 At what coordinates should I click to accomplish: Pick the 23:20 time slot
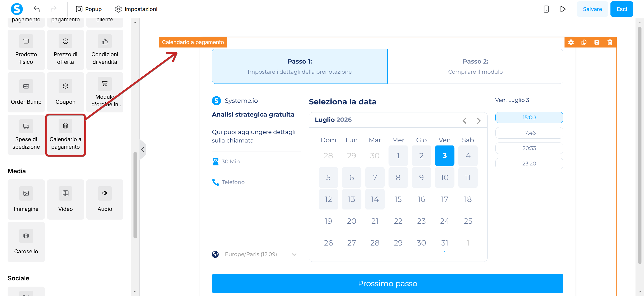coord(529,163)
